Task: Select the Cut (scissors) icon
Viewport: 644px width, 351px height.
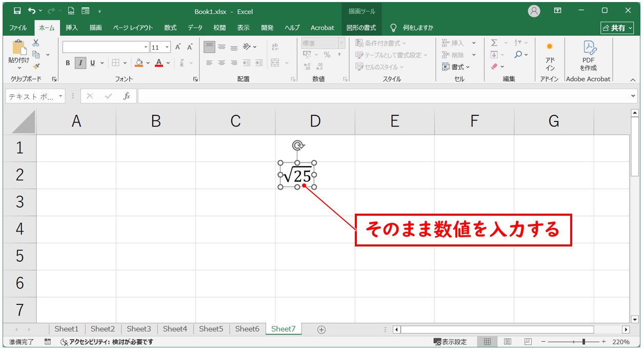Action: tap(36, 44)
